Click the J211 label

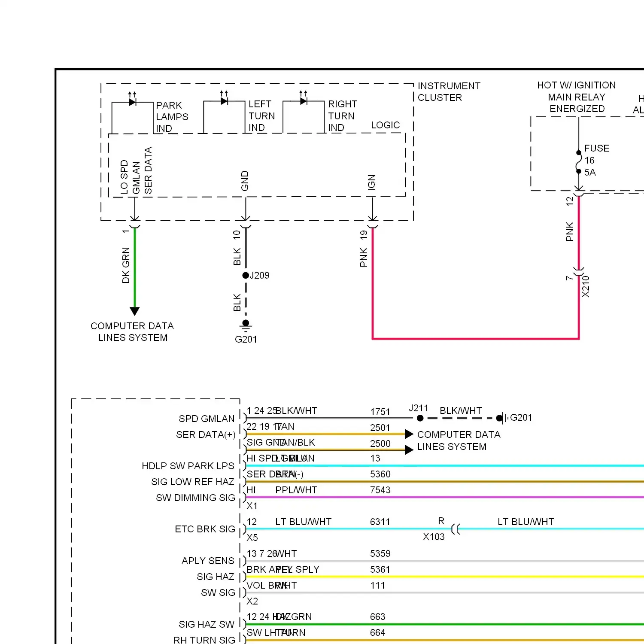(419, 408)
